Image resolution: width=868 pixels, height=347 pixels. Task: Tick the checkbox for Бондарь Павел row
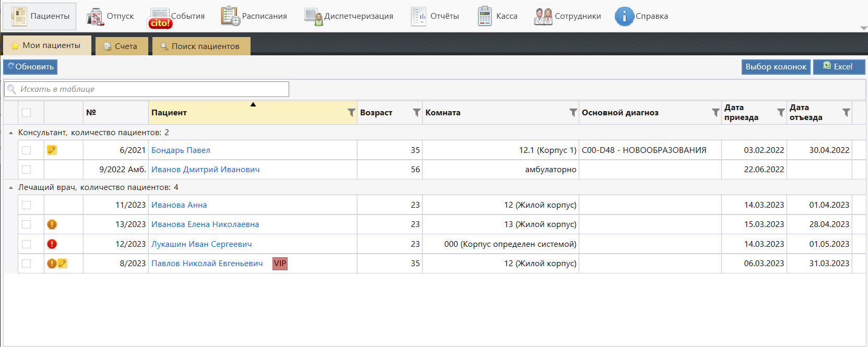pos(27,150)
